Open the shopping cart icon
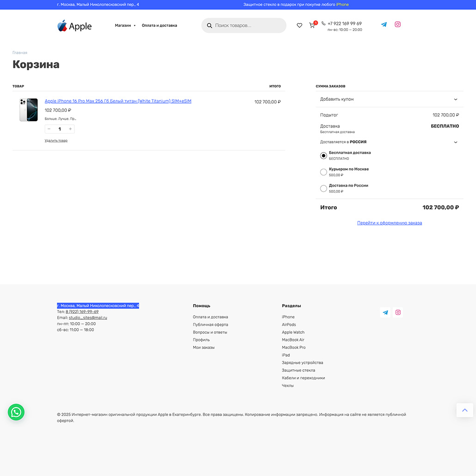 tap(312, 25)
